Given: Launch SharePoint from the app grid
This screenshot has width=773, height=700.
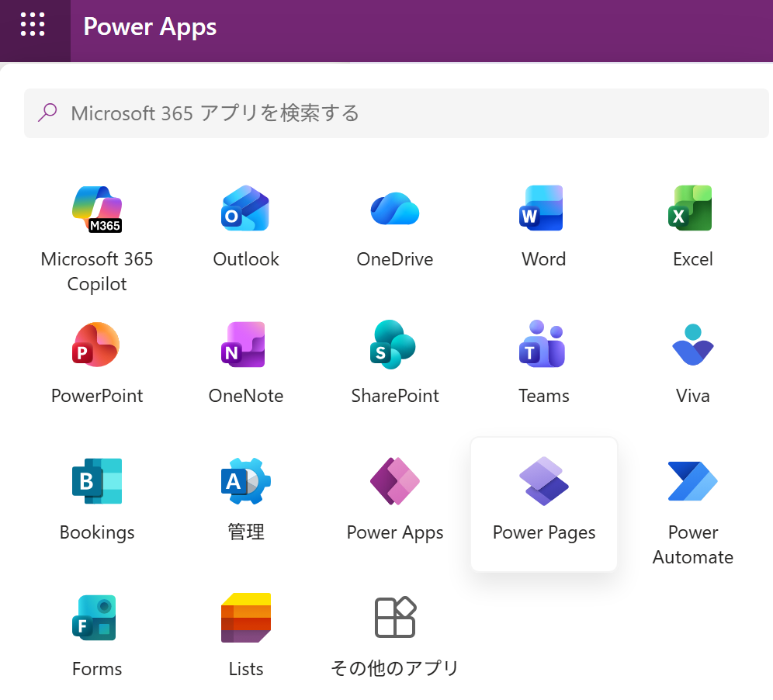Looking at the screenshot, I should (x=395, y=346).
